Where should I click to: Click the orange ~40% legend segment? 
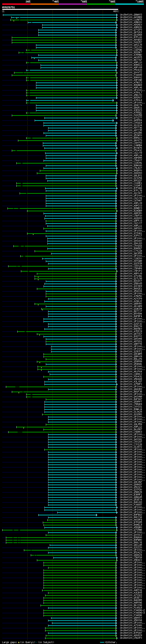[45, 4]
